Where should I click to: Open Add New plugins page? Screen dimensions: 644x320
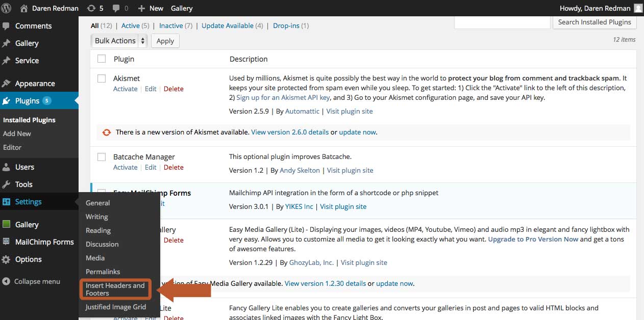coord(17,134)
